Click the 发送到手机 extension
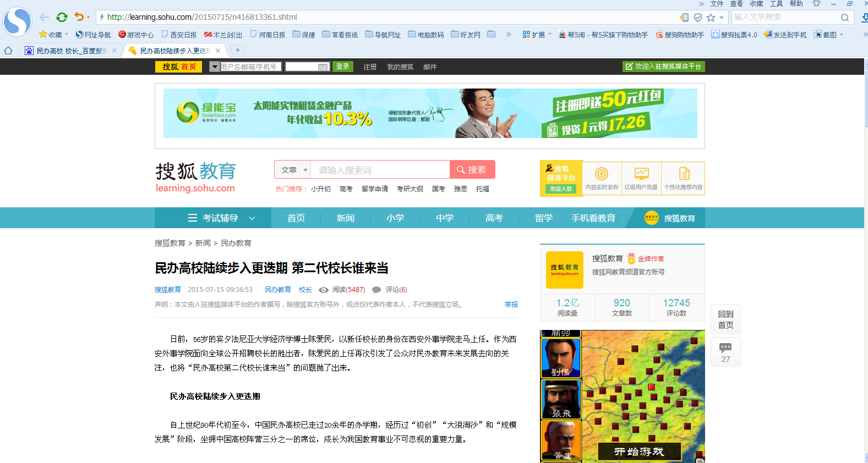868x463 pixels. pyautogui.click(x=785, y=35)
